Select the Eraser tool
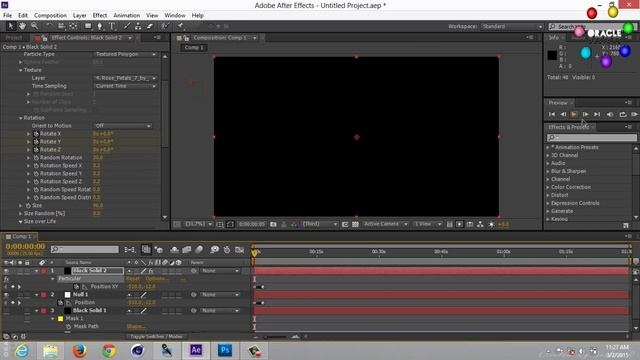Image resolution: width=640 pixels, height=360 pixels. click(x=150, y=26)
